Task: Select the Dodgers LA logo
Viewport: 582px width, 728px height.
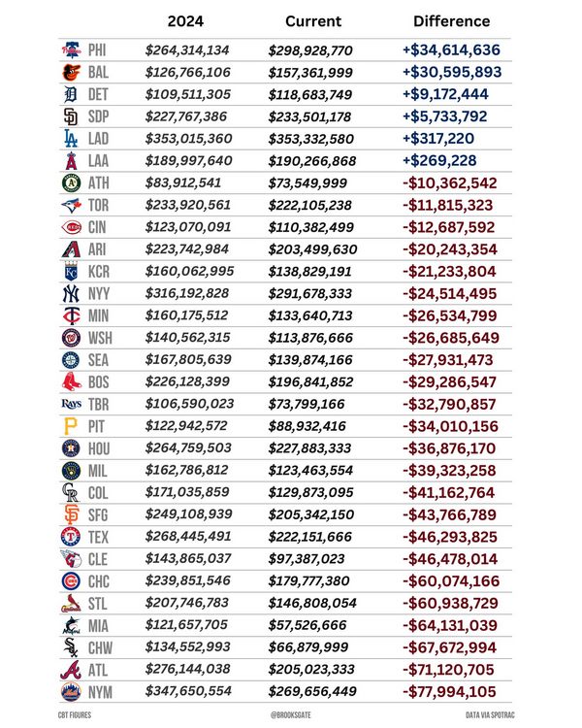Action: (71, 139)
